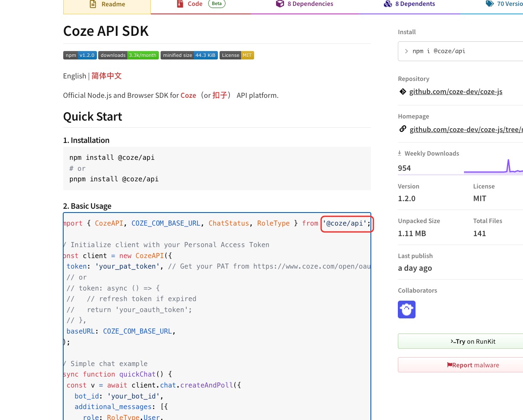Click the Coze API SDK heading

[x=106, y=31]
